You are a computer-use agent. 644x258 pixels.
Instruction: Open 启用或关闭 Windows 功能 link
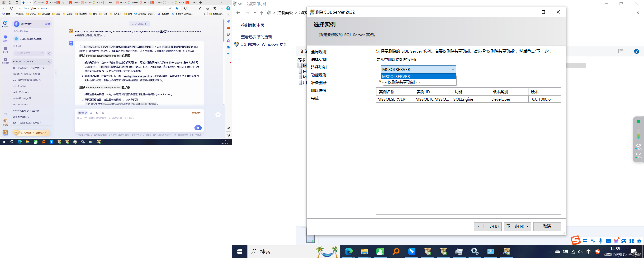(264, 45)
